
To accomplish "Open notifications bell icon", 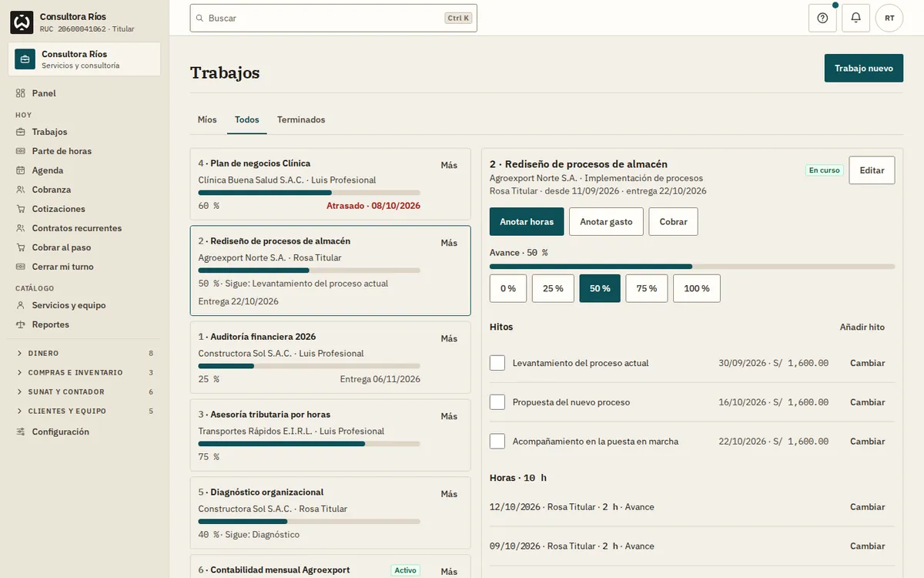I will (x=855, y=18).
